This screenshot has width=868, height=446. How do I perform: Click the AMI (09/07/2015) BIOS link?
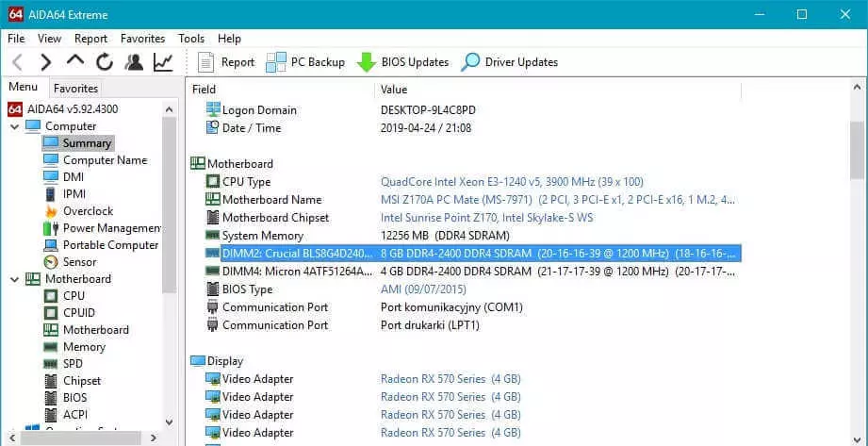click(423, 289)
